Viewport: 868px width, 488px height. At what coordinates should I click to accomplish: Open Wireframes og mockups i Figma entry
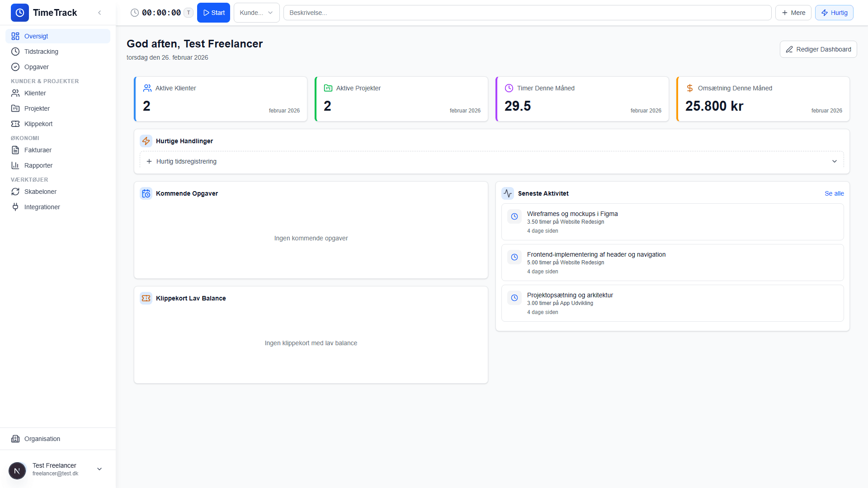[673, 222]
